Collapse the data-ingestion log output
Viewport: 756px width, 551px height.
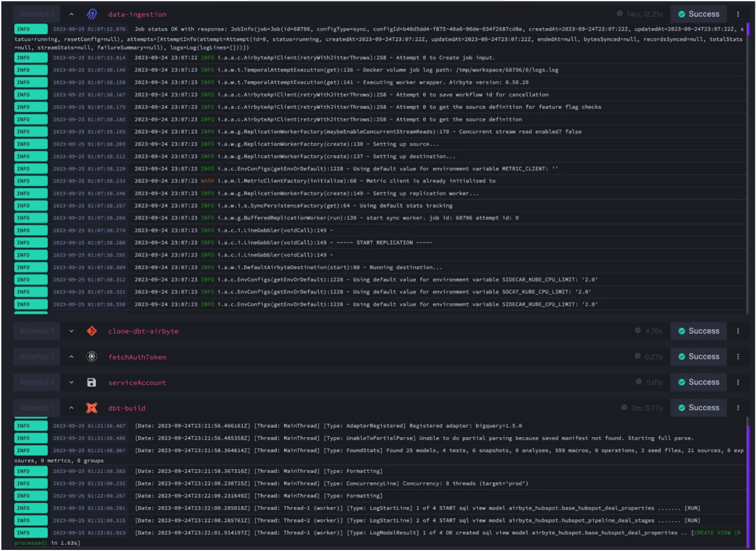[x=71, y=14]
